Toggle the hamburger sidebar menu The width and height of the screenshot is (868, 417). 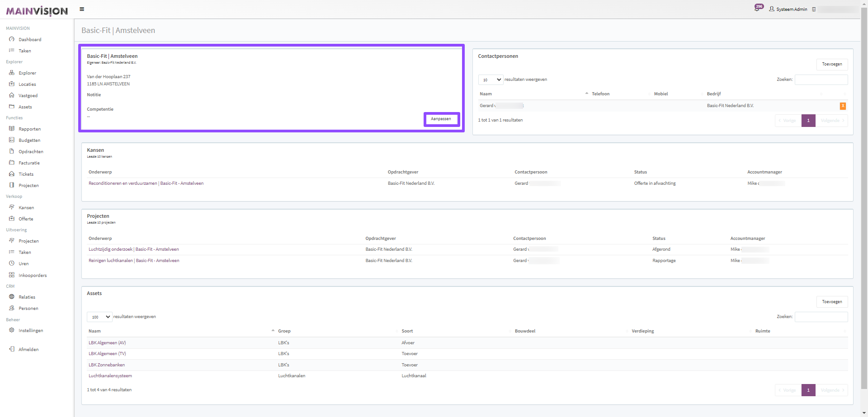pyautogui.click(x=82, y=9)
